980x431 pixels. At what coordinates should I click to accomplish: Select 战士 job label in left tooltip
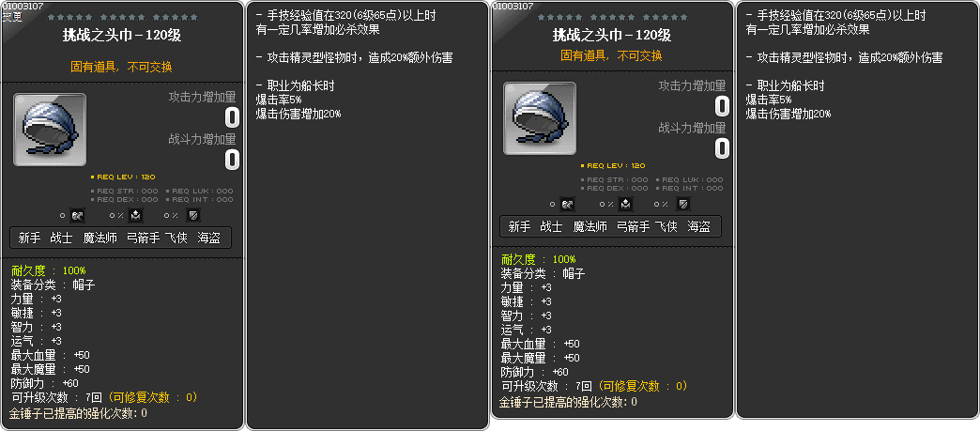pos(61,238)
